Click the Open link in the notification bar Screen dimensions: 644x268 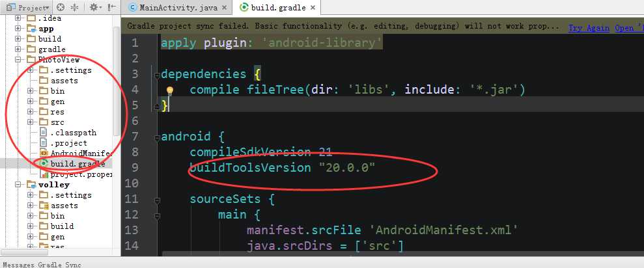click(629, 27)
